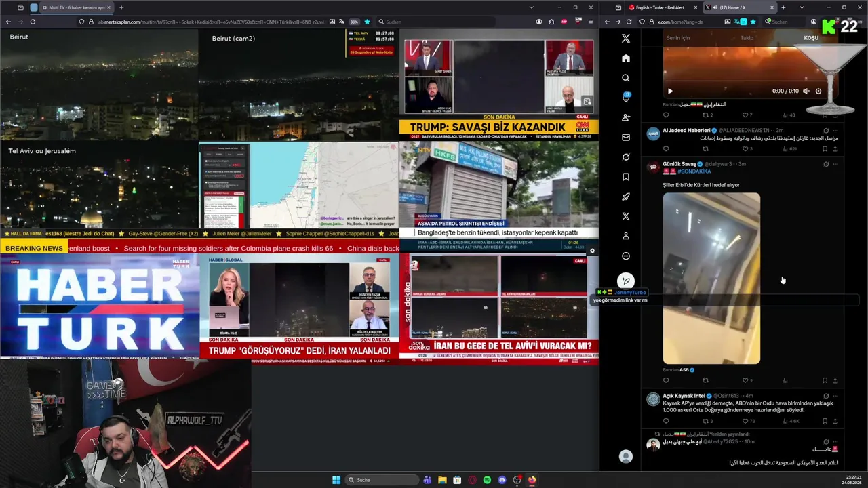Open Spotify from the taskbar

pos(487,480)
